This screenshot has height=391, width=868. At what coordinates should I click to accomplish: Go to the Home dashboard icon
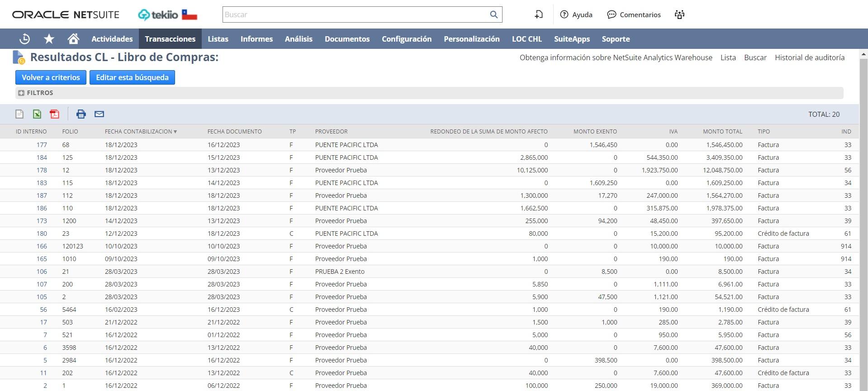coord(73,39)
